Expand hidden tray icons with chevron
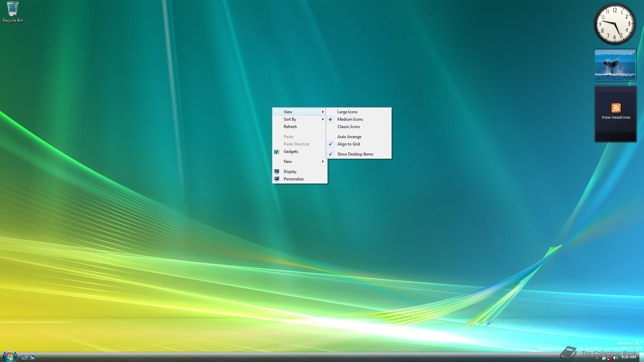The image size is (644, 362). 597,358
